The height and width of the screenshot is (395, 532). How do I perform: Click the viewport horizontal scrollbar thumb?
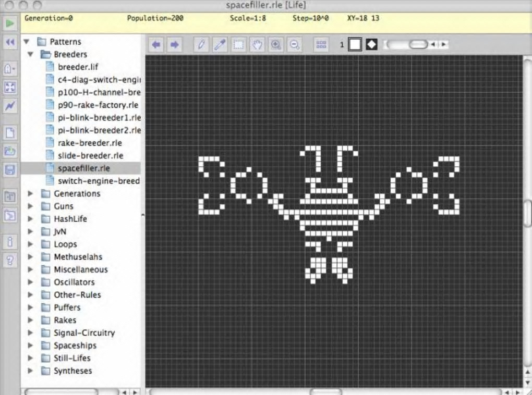point(326,392)
